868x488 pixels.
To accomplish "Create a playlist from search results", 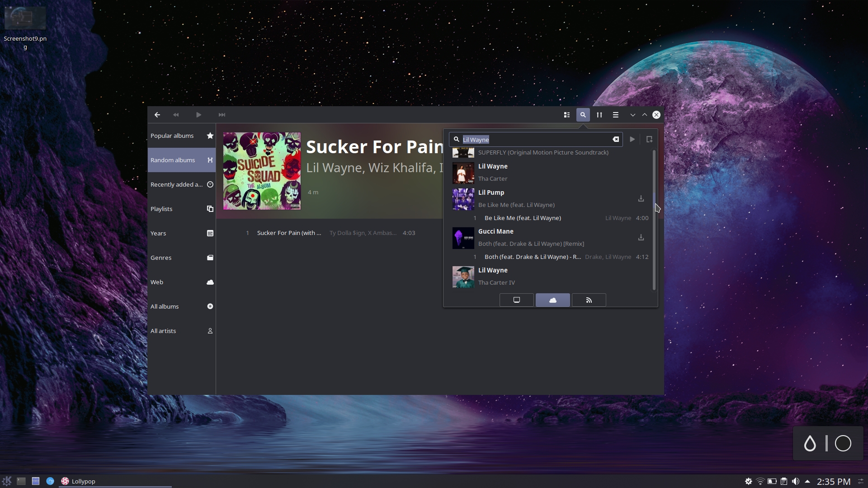I will [x=649, y=139].
